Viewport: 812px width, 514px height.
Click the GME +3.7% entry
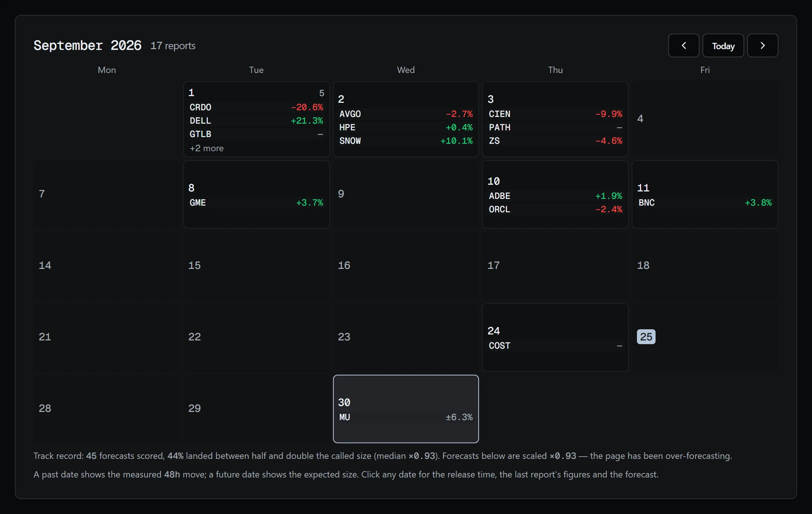pos(256,203)
